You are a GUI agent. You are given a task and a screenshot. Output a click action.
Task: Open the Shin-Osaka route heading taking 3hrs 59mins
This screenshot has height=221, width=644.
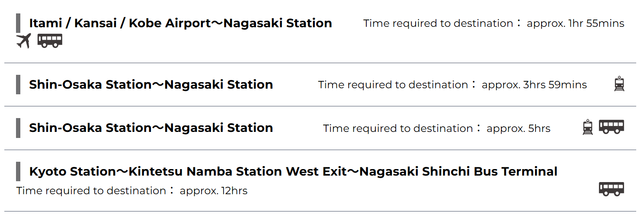pos(151,84)
